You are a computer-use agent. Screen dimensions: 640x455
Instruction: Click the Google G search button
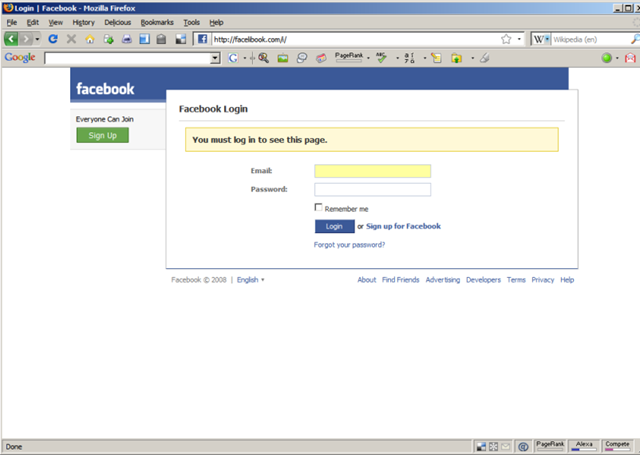click(233, 58)
